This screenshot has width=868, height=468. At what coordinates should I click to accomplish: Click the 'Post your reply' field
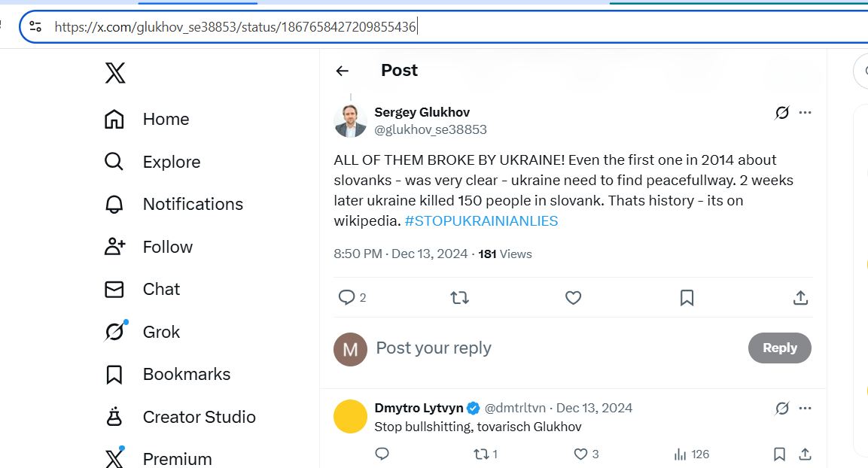527,348
